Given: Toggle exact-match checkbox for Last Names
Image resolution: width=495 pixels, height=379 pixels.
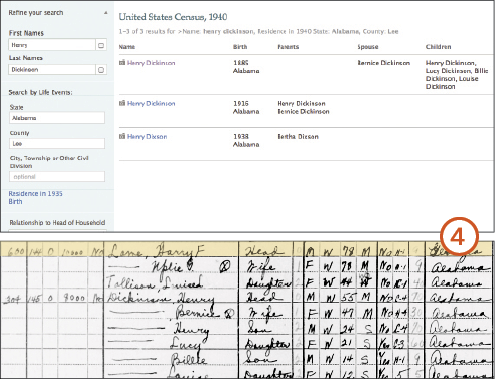Looking at the screenshot, I should [x=101, y=70].
